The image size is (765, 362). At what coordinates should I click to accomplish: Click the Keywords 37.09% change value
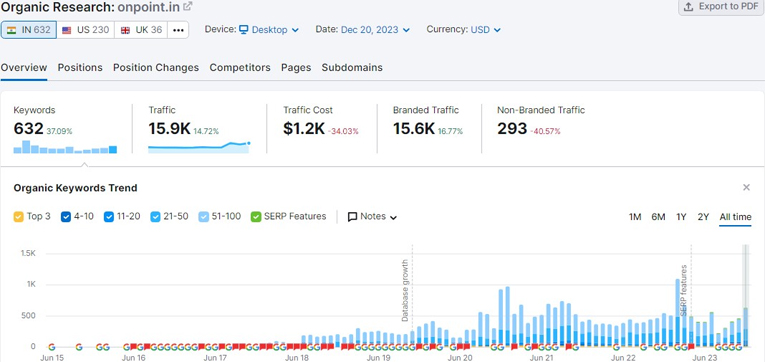coord(60,131)
